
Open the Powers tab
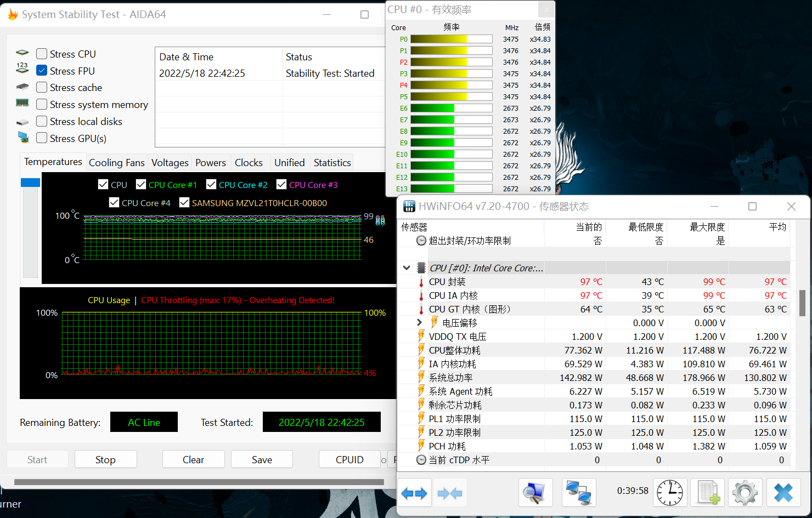coord(211,163)
